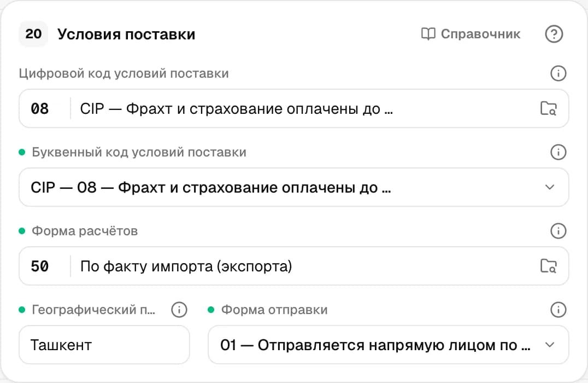Click the digital code field showing 08
This screenshot has height=383, width=588.
(293, 108)
